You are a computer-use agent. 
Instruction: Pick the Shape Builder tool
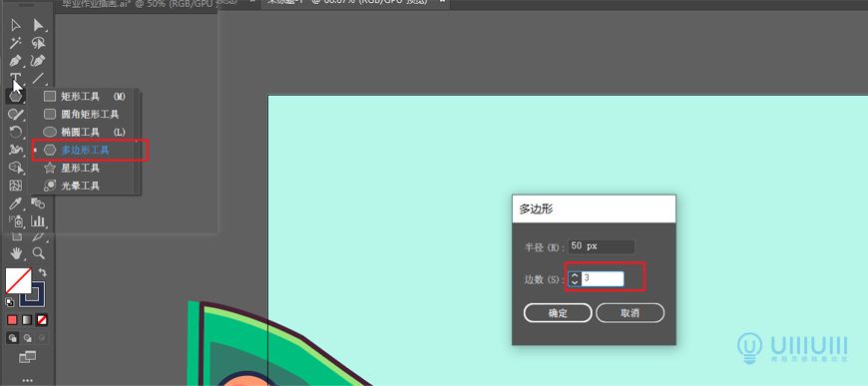tap(16, 168)
